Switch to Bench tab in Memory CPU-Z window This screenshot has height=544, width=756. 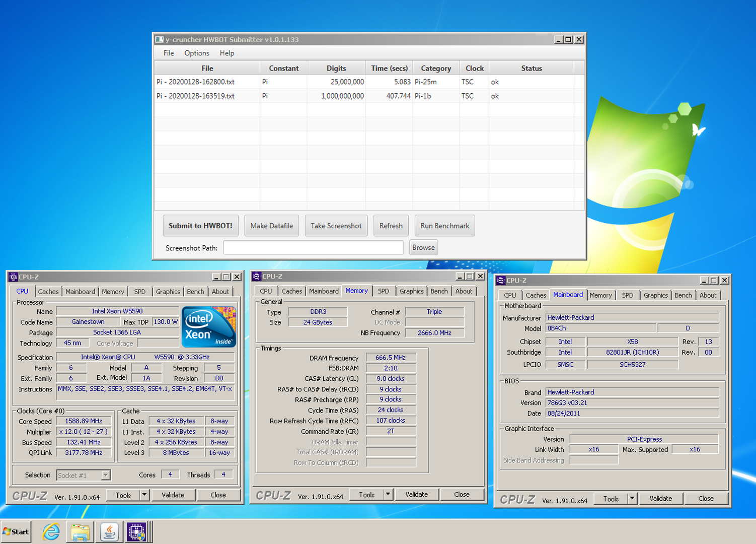439,291
